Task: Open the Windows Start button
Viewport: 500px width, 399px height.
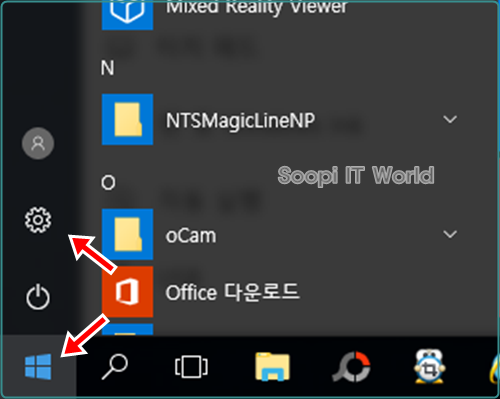Action: point(38,367)
